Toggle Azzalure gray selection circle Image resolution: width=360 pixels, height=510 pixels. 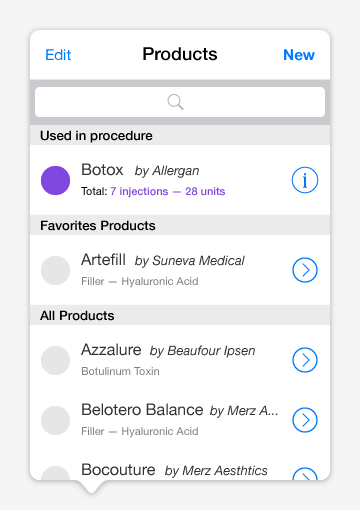point(55,360)
